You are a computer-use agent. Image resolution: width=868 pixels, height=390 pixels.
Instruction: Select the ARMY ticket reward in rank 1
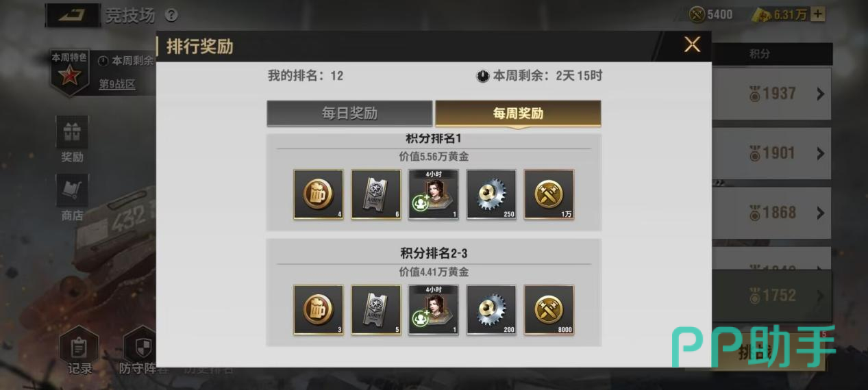tap(376, 194)
